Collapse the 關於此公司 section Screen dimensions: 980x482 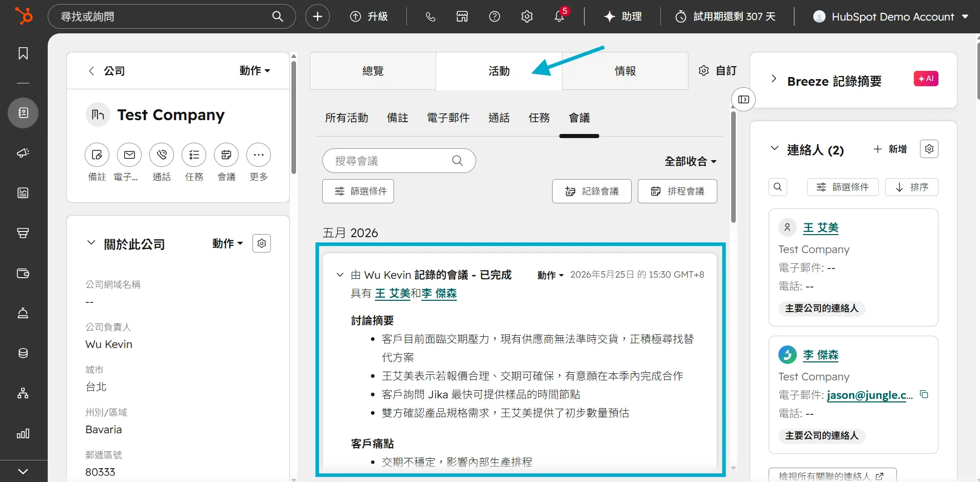91,243
